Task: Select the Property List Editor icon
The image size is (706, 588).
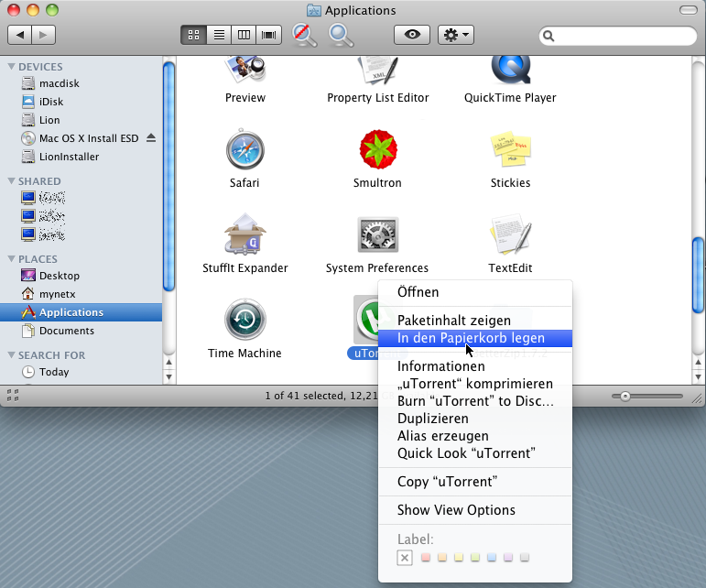Action: pos(378,71)
